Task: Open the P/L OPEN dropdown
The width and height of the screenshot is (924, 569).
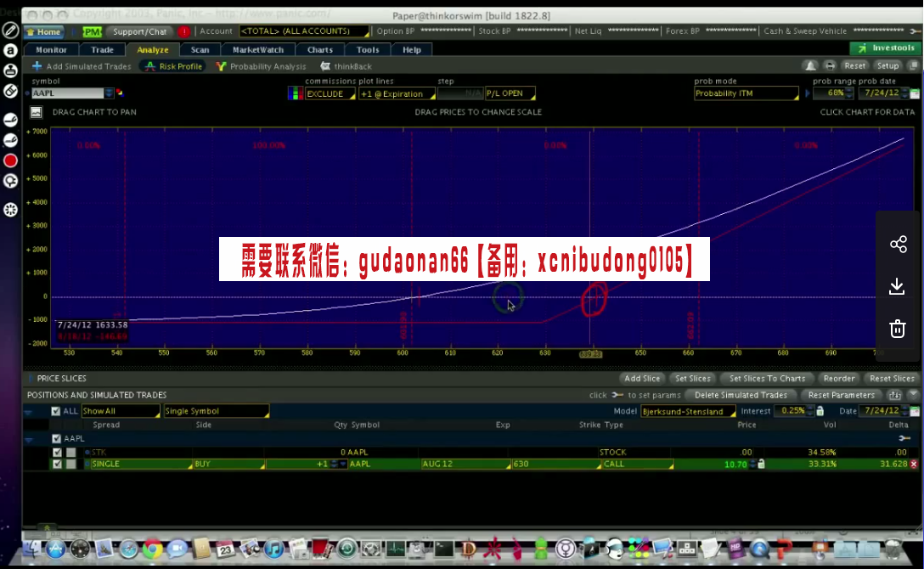Action: (x=510, y=93)
